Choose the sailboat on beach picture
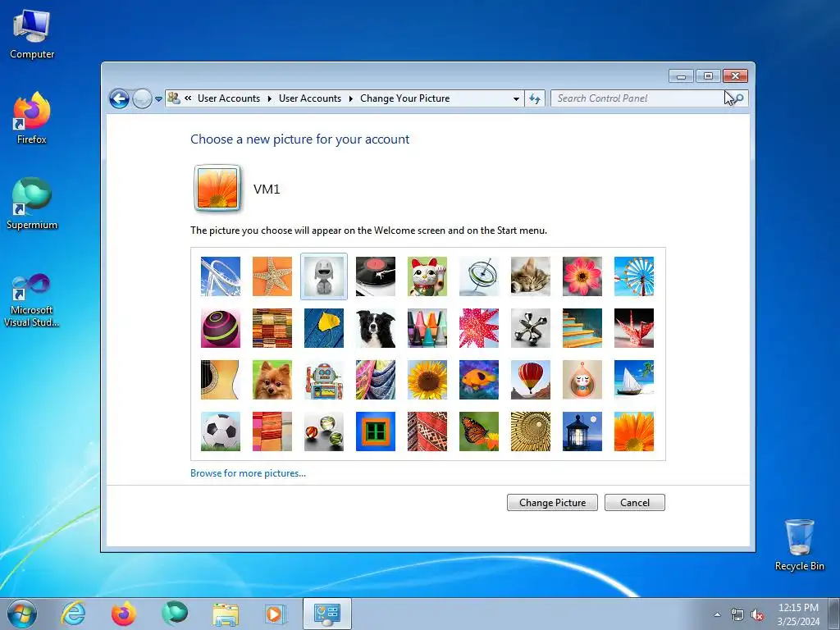The width and height of the screenshot is (840, 630). (634, 380)
